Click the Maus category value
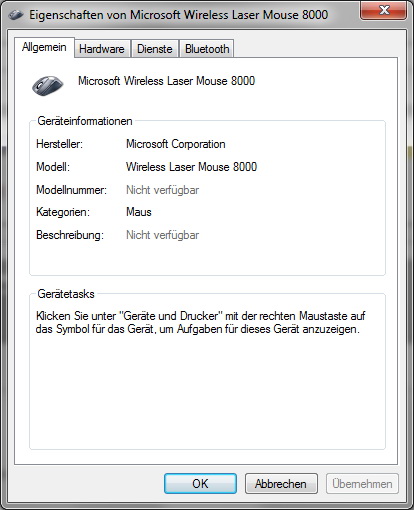Image resolution: width=414 pixels, height=510 pixels. [139, 212]
